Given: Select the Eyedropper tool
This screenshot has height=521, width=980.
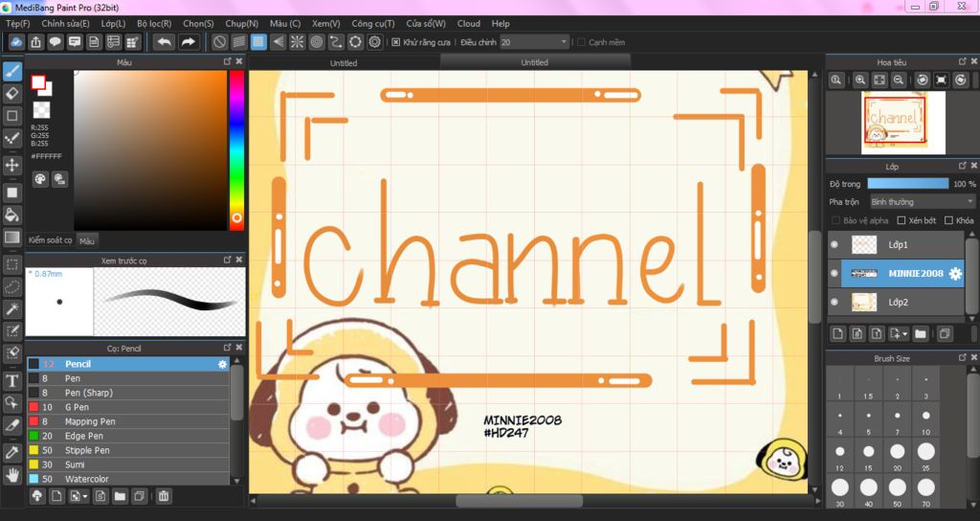Looking at the screenshot, I should click(11, 452).
